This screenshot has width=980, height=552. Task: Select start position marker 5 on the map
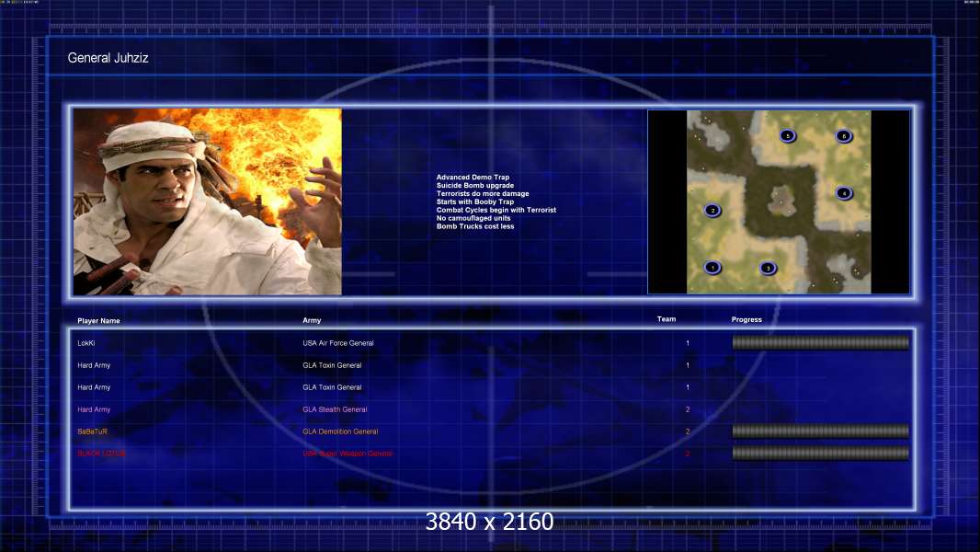coord(788,135)
